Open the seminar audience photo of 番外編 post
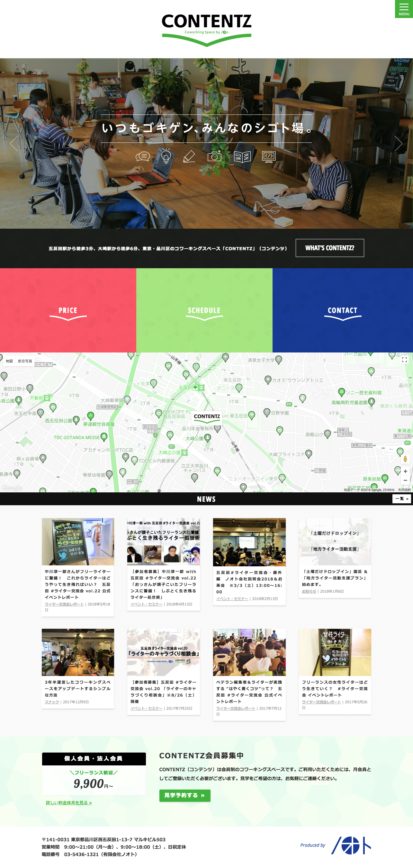 (249, 542)
